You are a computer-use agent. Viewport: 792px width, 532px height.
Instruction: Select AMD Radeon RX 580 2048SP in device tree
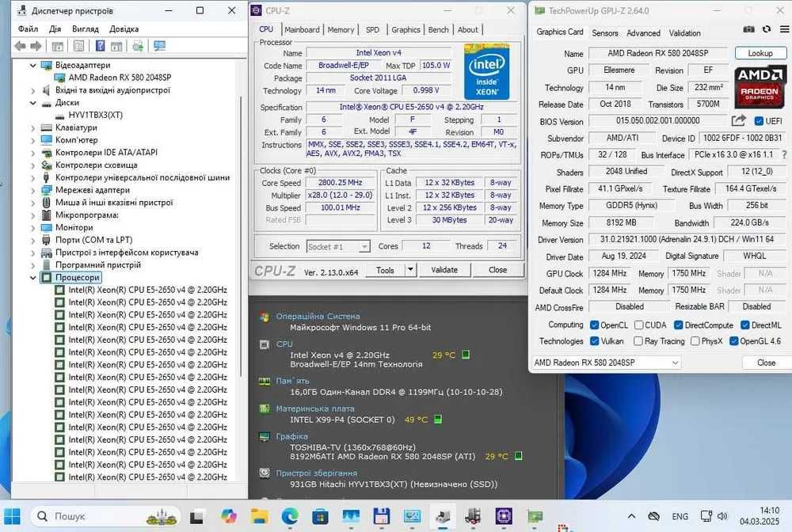click(120, 78)
